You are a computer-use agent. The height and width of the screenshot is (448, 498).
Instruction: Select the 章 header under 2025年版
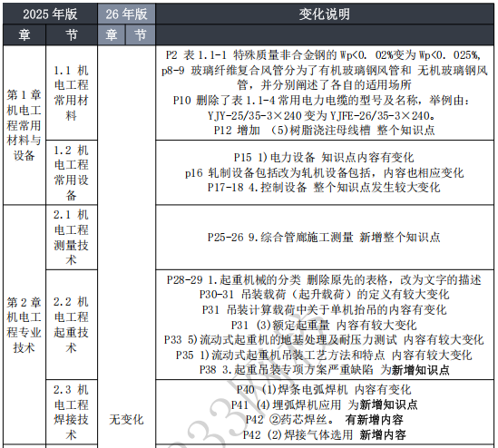24,35
